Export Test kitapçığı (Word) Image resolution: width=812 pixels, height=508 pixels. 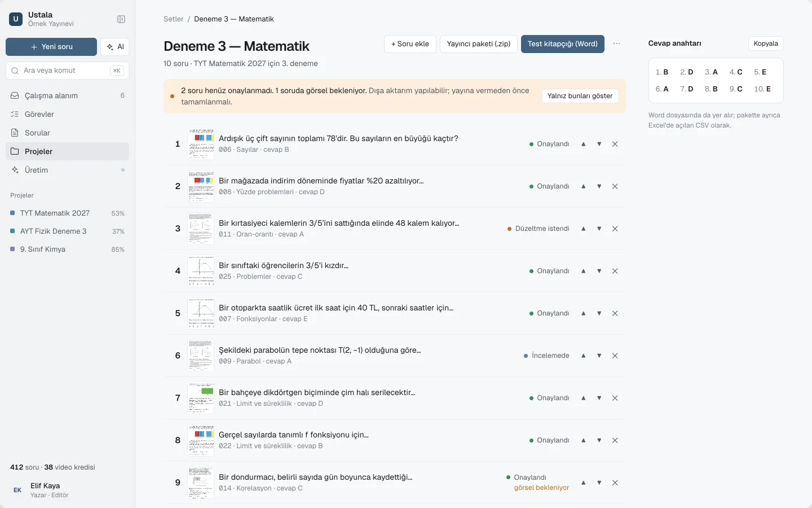pyautogui.click(x=563, y=44)
